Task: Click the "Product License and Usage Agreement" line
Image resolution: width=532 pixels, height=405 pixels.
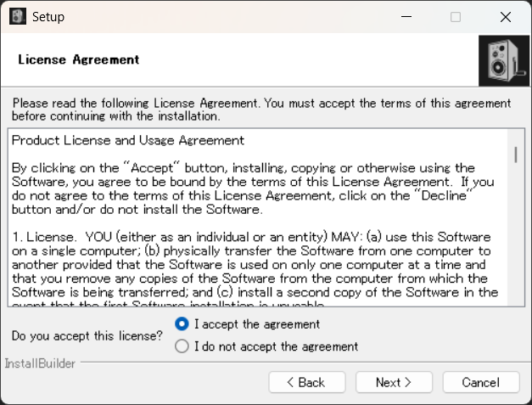Action: 128,140
